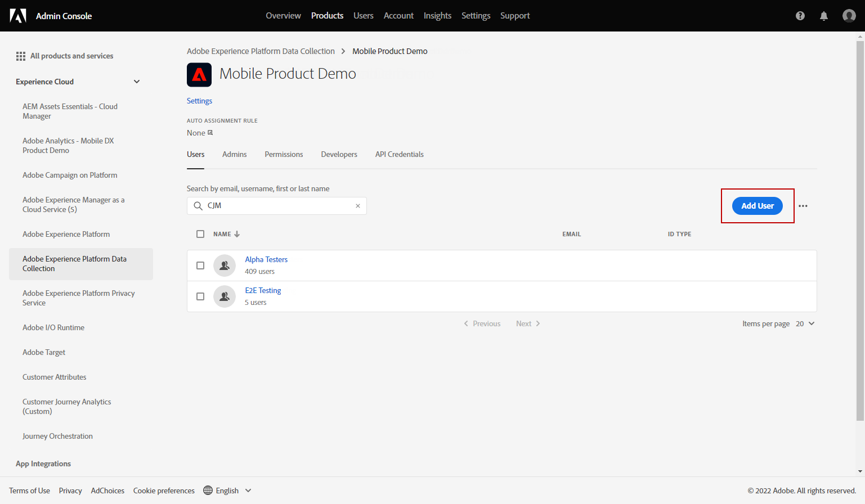Click the ID Type column header
The height and width of the screenshot is (504, 865).
[680, 234]
